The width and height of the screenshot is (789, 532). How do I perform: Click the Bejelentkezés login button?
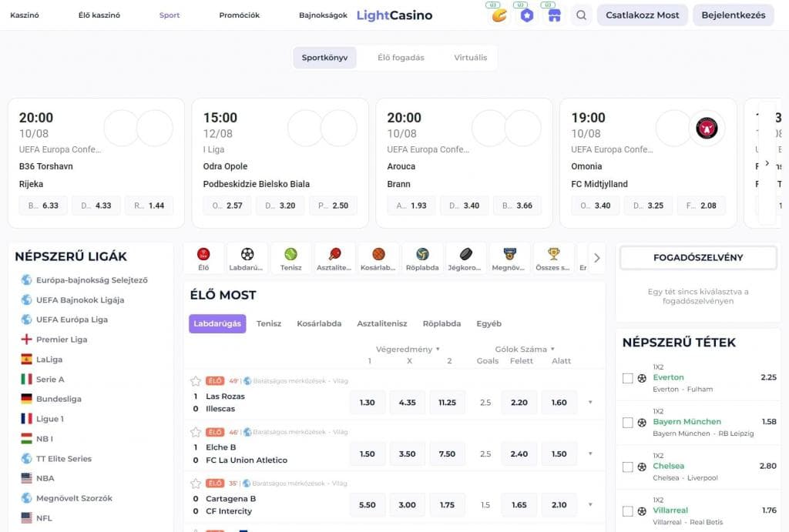coord(734,15)
